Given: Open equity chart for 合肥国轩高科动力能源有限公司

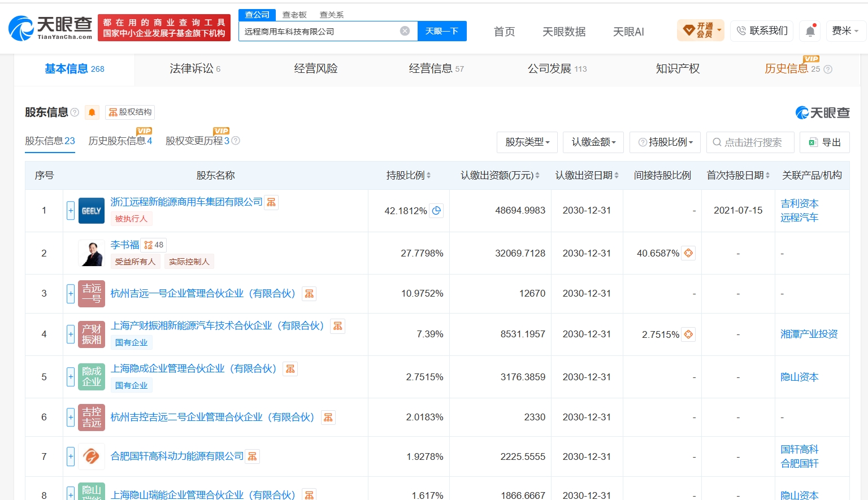Looking at the screenshot, I should coord(252,456).
